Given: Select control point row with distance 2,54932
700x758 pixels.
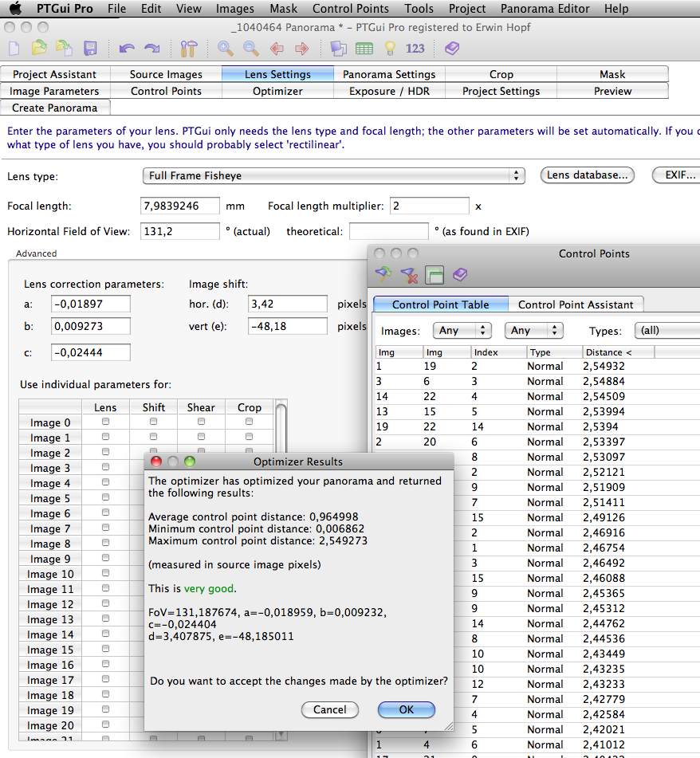Looking at the screenshot, I should coord(537,366).
